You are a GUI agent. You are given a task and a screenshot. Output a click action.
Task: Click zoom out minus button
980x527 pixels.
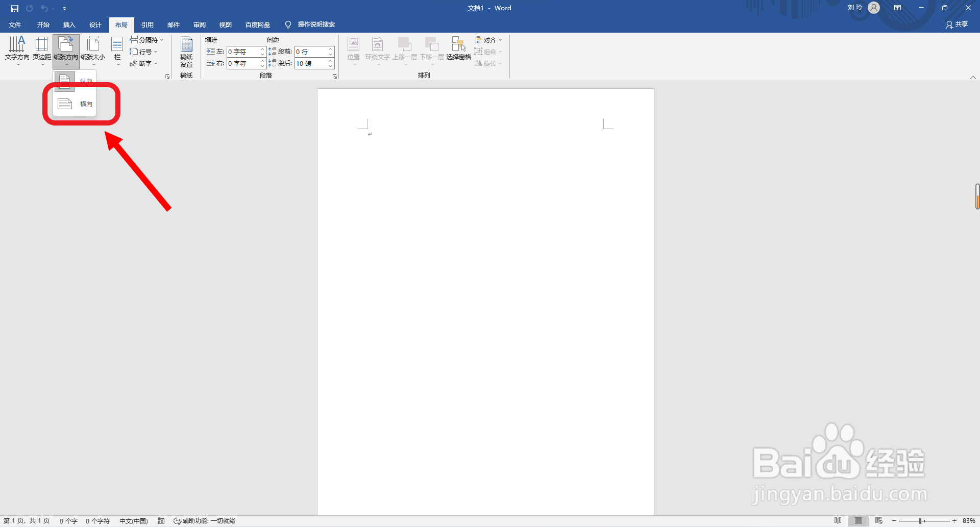coord(894,521)
